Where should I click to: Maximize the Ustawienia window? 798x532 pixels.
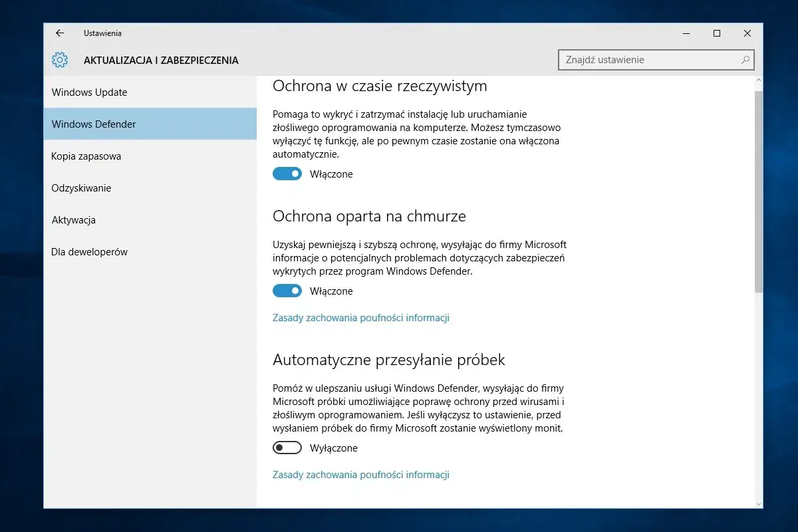point(717,33)
